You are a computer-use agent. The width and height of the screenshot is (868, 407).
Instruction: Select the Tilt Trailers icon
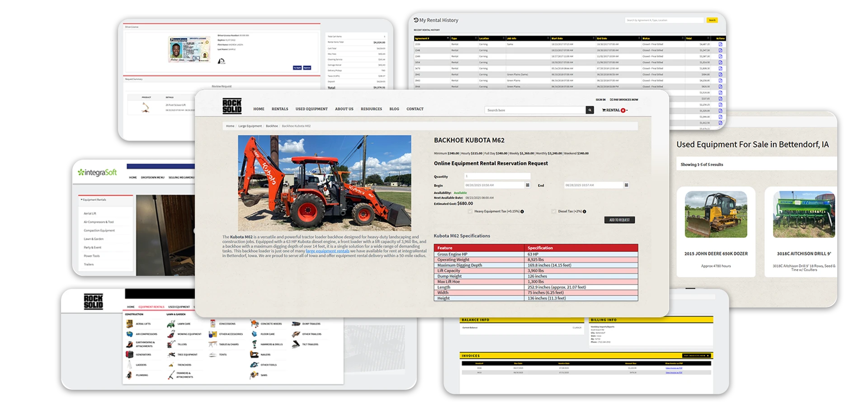coord(296,344)
